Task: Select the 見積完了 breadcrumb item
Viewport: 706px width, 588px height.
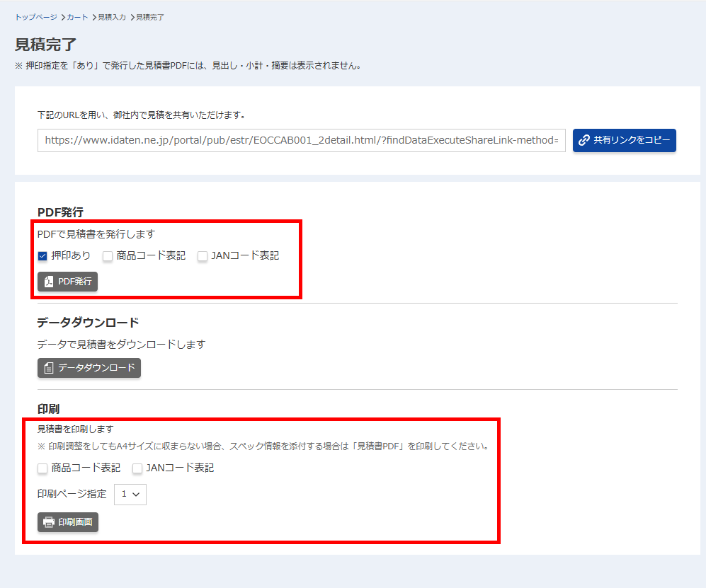Action: [x=149, y=17]
